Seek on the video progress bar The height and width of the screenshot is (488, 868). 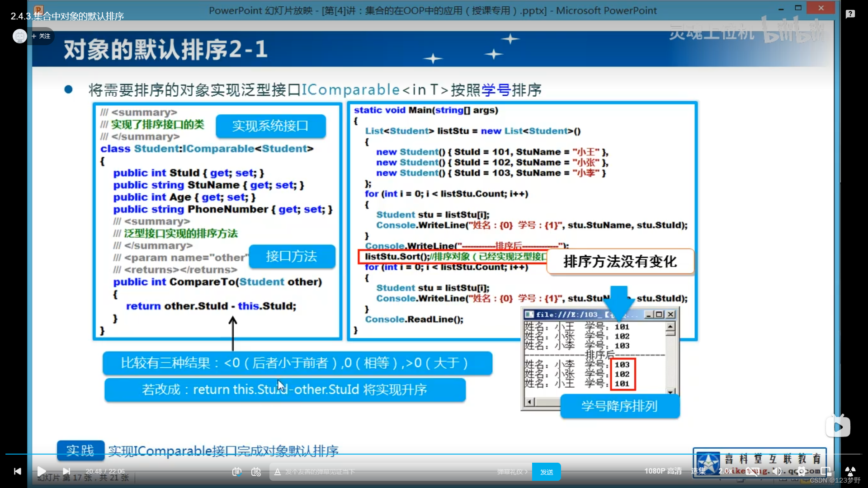[434, 454]
